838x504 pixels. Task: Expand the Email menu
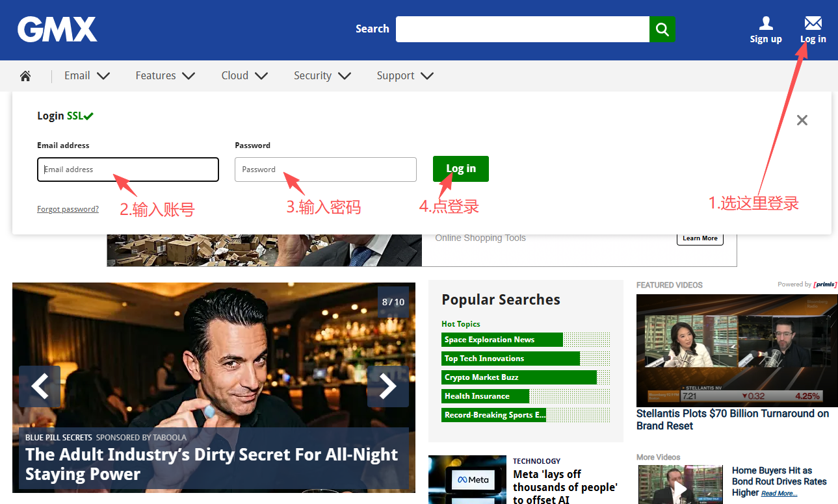click(87, 76)
